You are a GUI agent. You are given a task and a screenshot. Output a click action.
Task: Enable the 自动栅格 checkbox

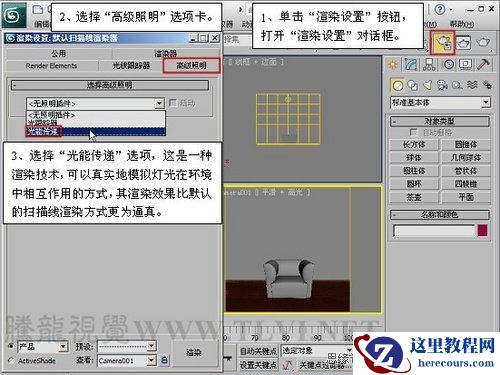(413, 132)
